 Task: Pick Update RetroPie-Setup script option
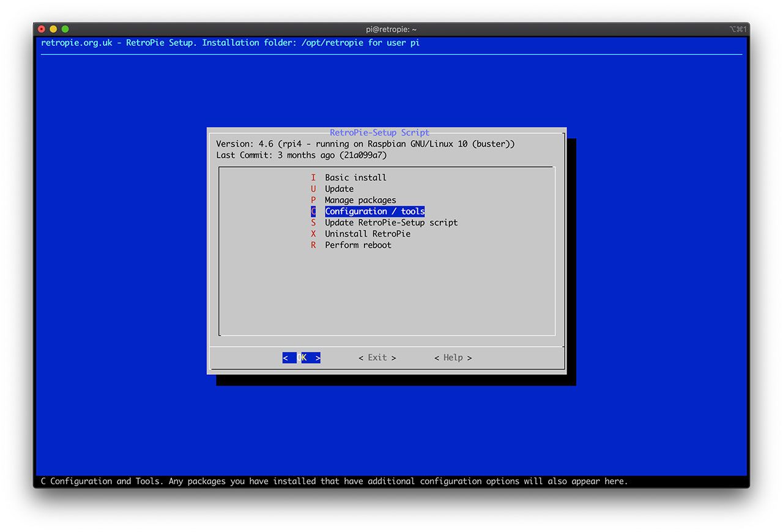click(391, 223)
